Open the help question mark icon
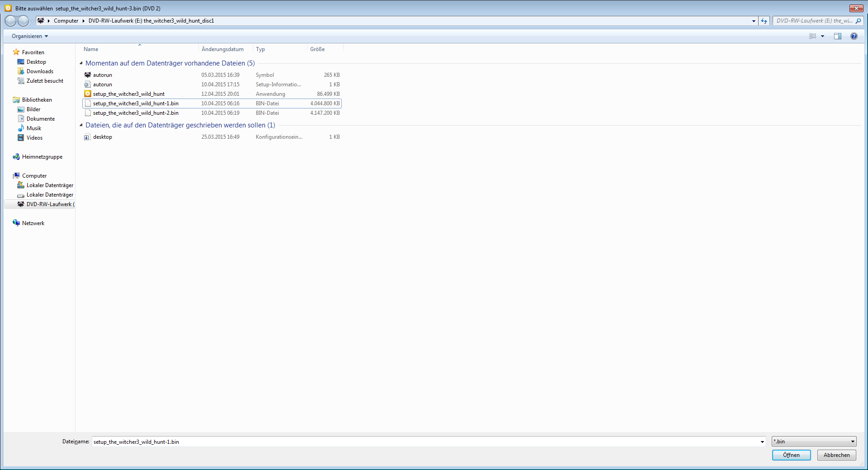This screenshot has width=868, height=470. click(854, 36)
